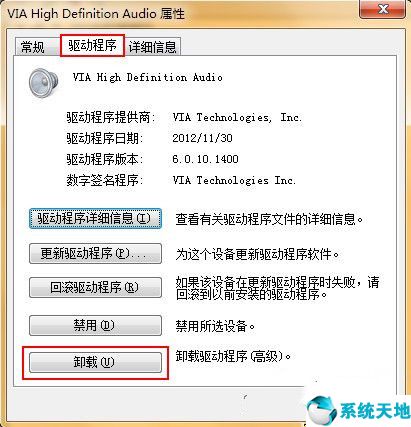Click the 更新驱动程序(P)... button
The width and height of the screenshot is (411, 427).
tap(95, 254)
